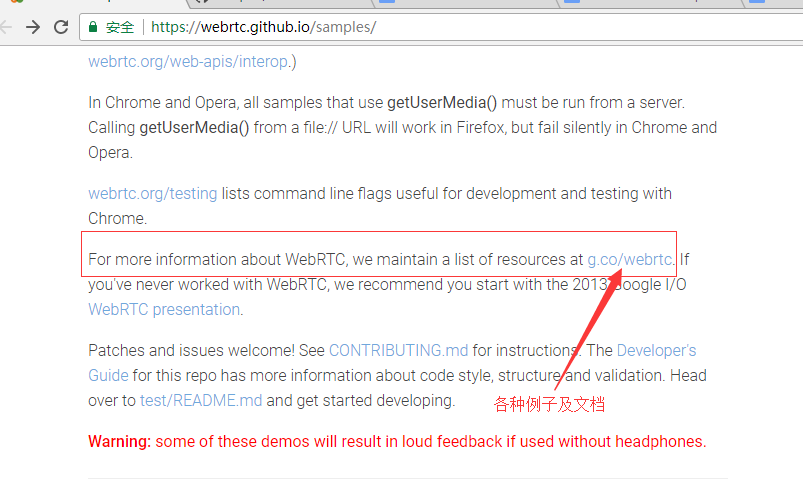Open the webrtc.org/testing link
Image resolution: width=803 pixels, height=498 pixels.
(x=153, y=194)
